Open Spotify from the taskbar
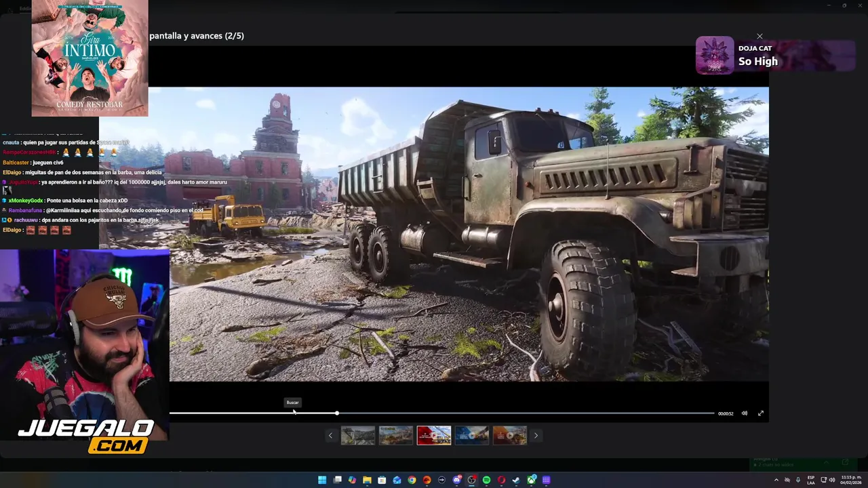This screenshot has height=488, width=868. point(486,480)
